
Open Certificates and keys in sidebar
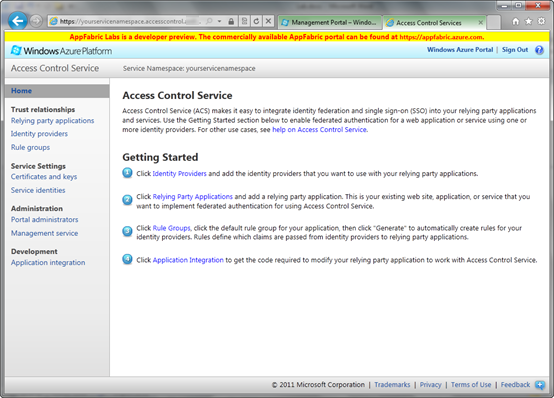[44, 177]
